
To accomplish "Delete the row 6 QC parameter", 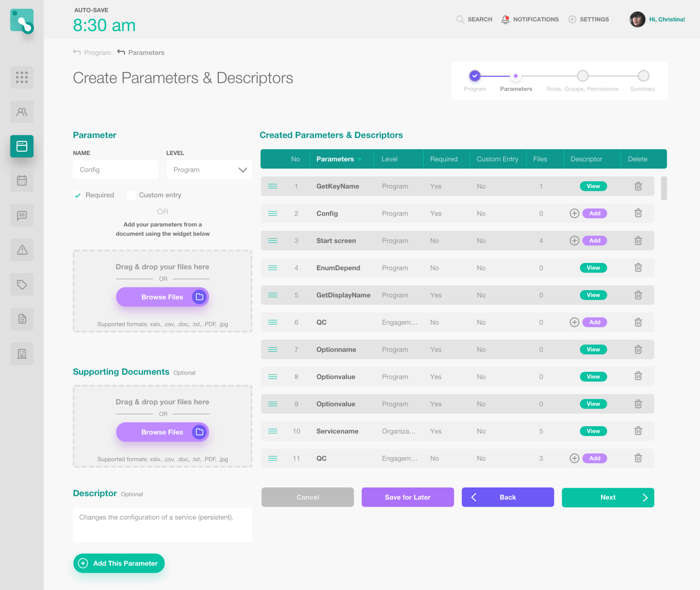I will [x=638, y=322].
